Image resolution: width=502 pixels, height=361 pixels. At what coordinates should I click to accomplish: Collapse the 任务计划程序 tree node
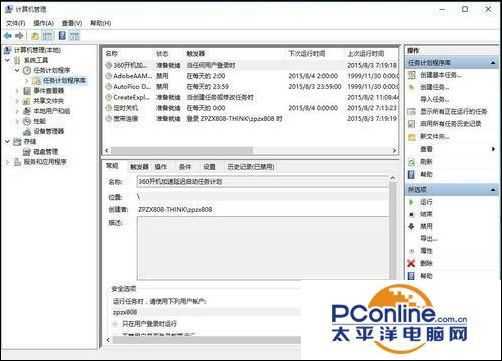[17, 70]
